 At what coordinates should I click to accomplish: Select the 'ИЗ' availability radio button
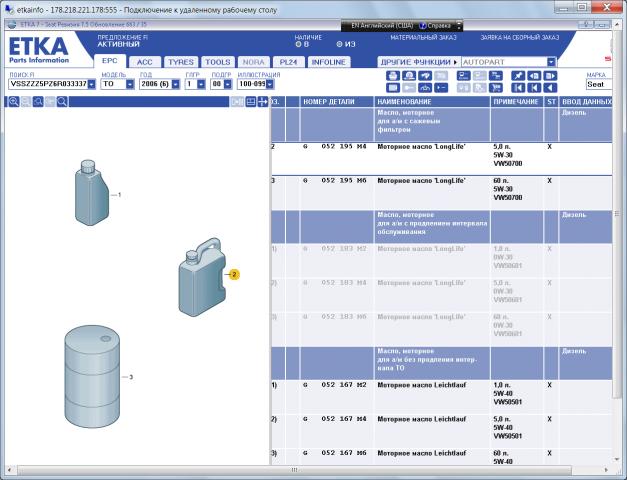339,44
